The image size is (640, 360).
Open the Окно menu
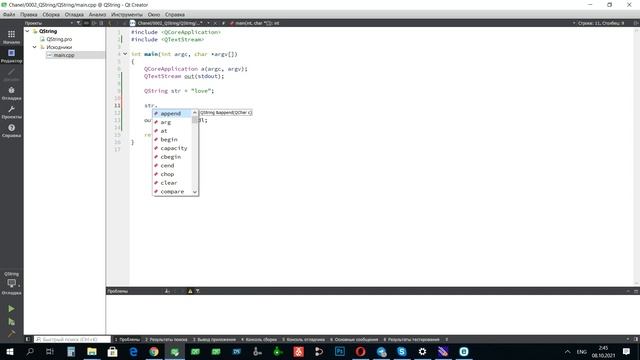coord(154,14)
